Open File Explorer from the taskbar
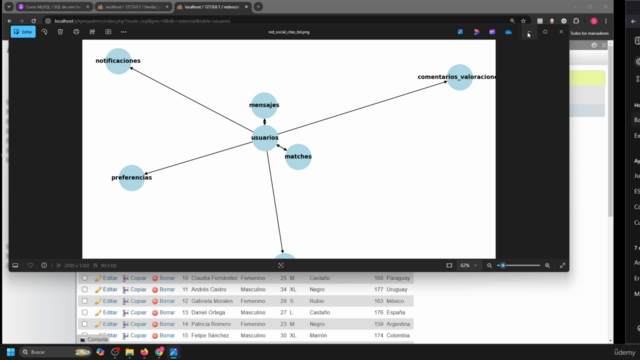The width and height of the screenshot is (640, 360). point(129,352)
